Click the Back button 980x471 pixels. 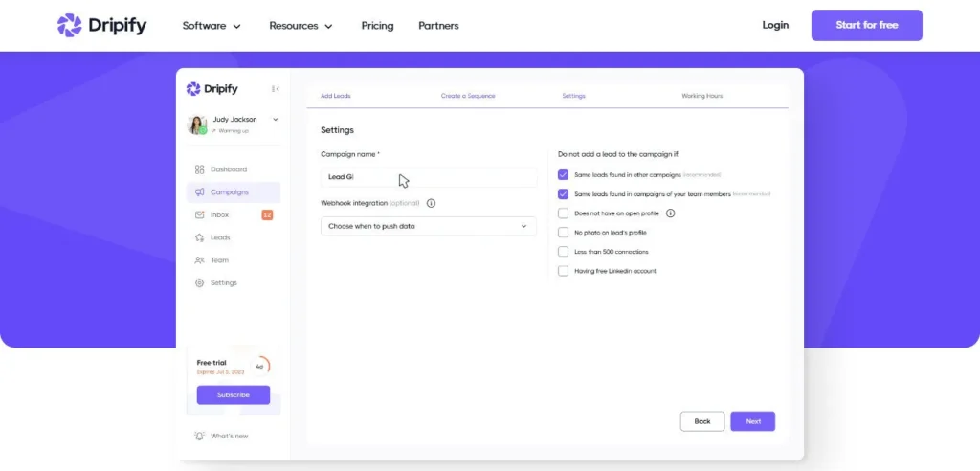pyautogui.click(x=702, y=421)
